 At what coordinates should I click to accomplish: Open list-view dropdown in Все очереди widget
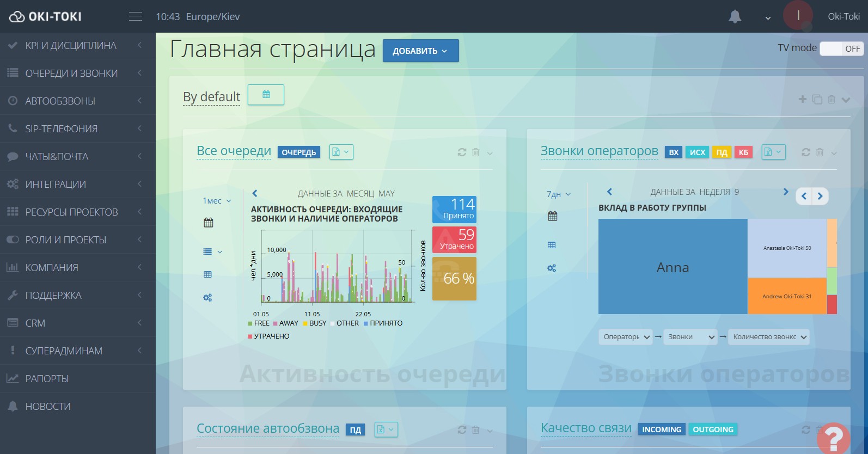(x=212, y=252)
